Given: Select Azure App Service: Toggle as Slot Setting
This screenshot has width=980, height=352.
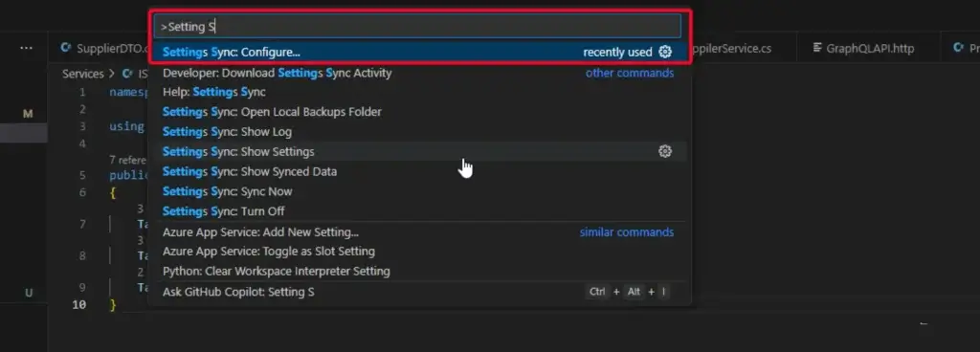Looking at the screenshot, I should click(x=420, y=252).
